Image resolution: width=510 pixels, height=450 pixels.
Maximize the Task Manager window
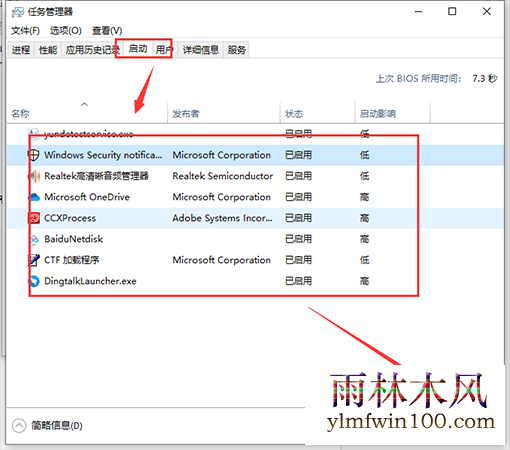pyautogui.click(x=452, y=12)
